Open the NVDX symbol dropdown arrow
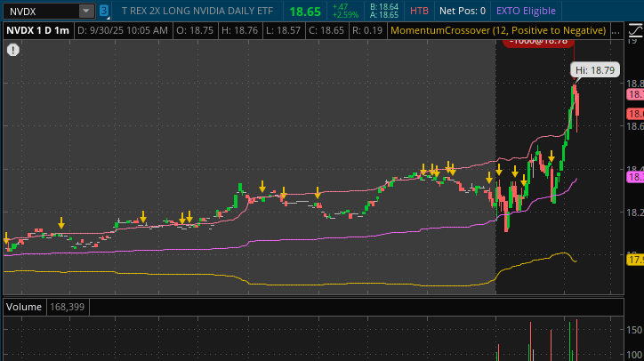The image size is (644, 361). pos(86,11)
